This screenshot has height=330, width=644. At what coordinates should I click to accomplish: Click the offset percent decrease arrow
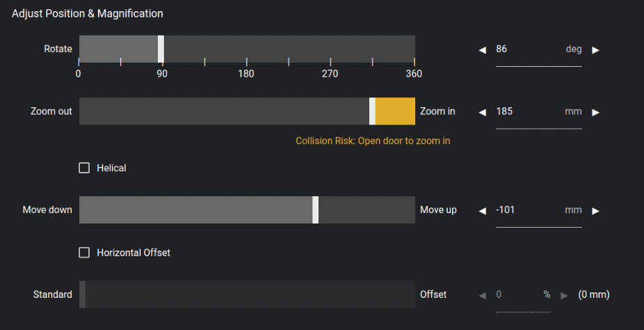pyautogui.click(x=483, y=295)
